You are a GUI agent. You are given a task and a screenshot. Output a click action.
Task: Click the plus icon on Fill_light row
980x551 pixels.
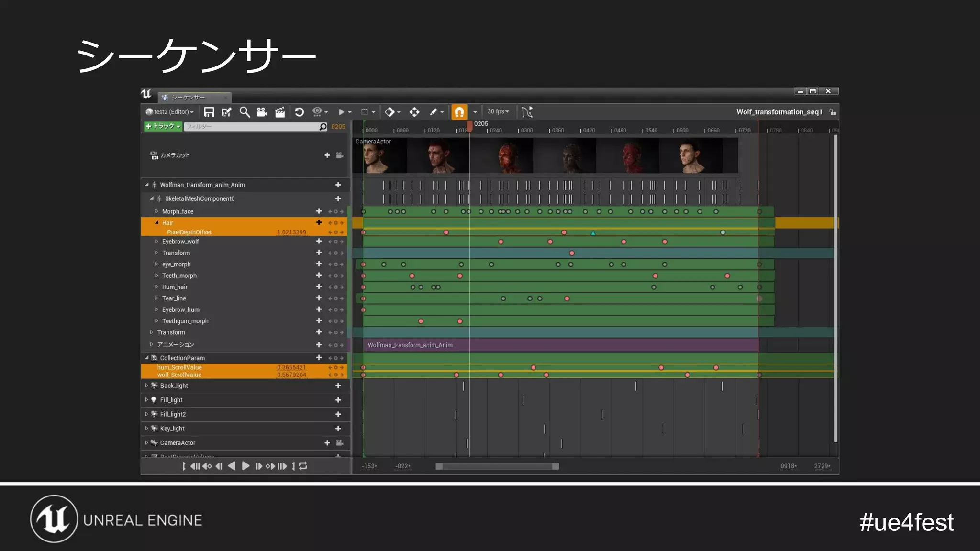click(x=338, y=400)
